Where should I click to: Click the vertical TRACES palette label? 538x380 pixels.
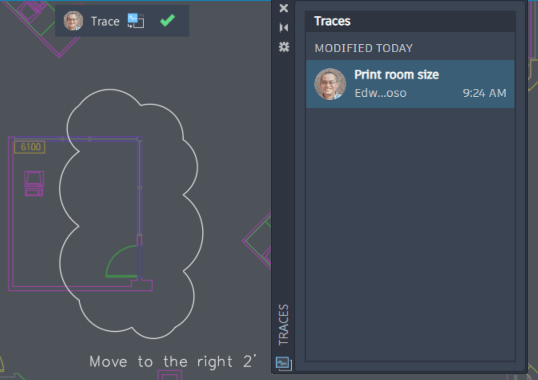284,324
